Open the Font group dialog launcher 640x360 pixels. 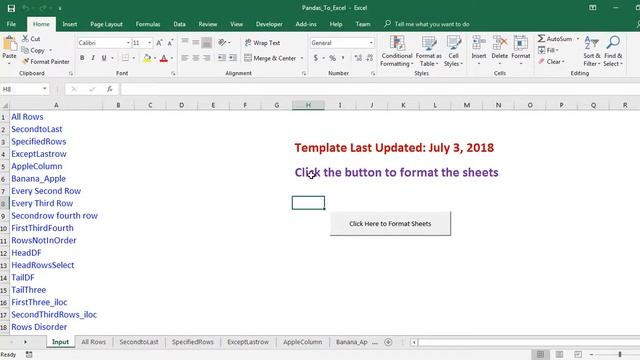[x=173, y=73]
